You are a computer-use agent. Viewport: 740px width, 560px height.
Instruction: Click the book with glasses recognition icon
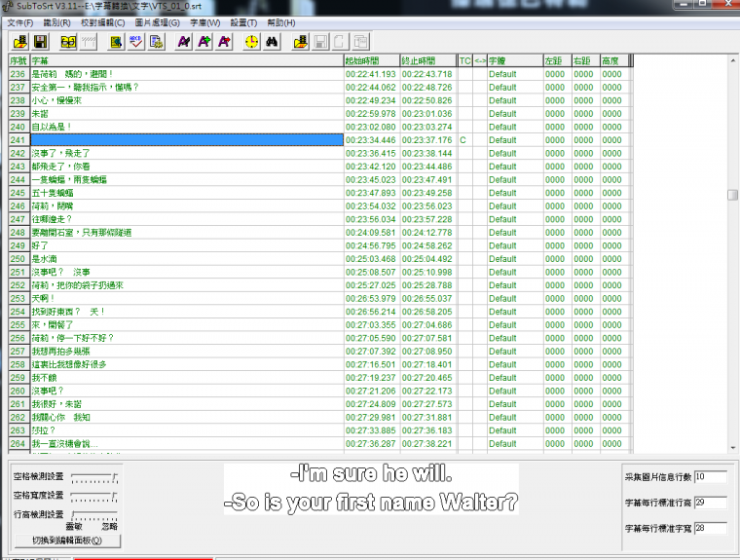[x=68, y=42]
